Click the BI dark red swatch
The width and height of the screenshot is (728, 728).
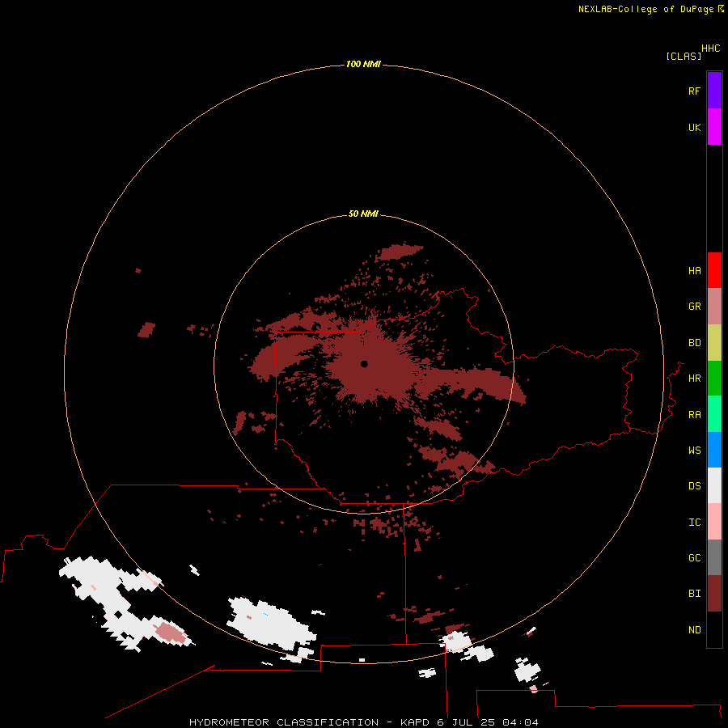coord(714,594)
